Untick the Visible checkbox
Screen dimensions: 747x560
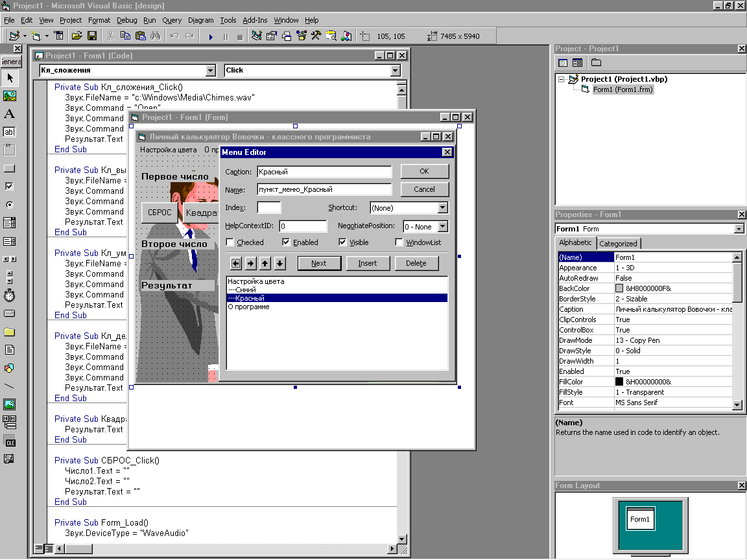pyautogui.click(x=343, y=242)
